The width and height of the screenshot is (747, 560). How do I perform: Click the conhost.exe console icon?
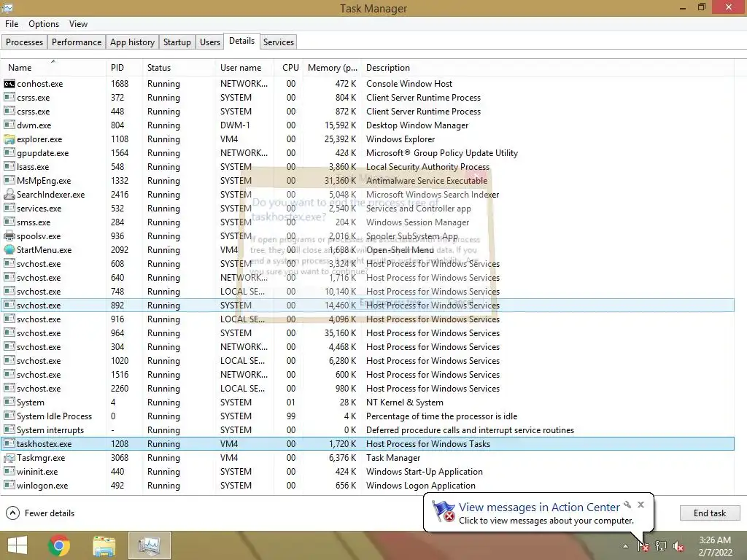coord(9,84)
